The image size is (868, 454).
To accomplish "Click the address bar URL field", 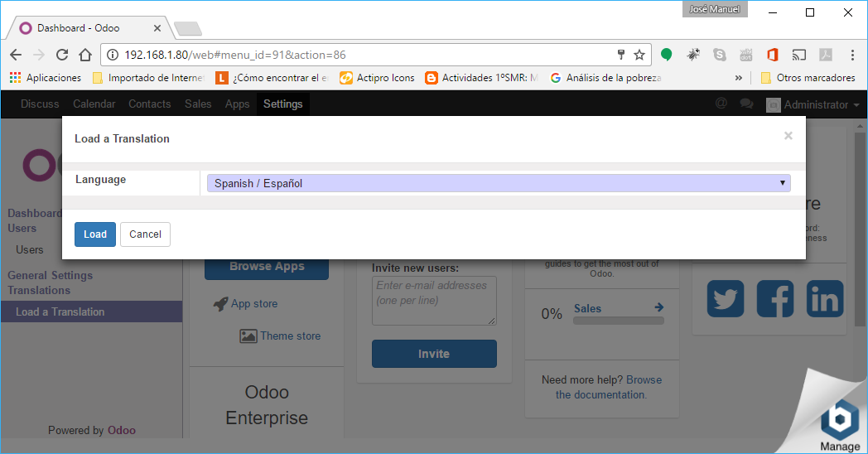I will pyautogui.click(x=364, y=55).
